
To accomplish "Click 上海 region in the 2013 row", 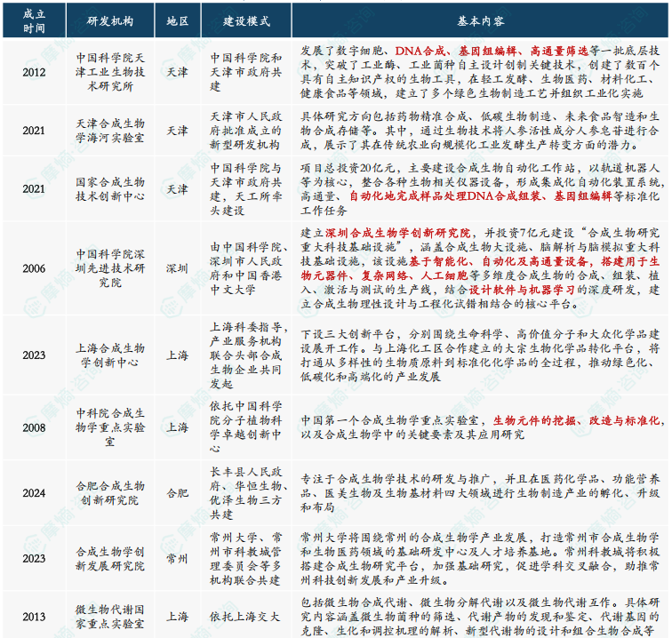I will (178, 616).
